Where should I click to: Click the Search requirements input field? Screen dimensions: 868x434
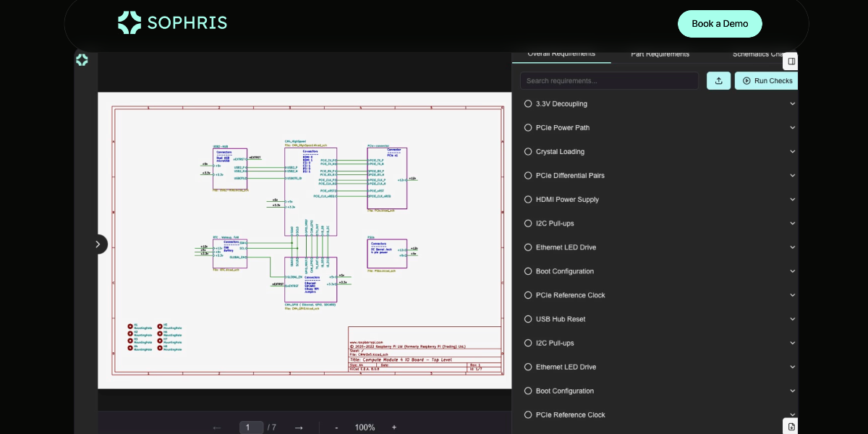click(609, 81)
